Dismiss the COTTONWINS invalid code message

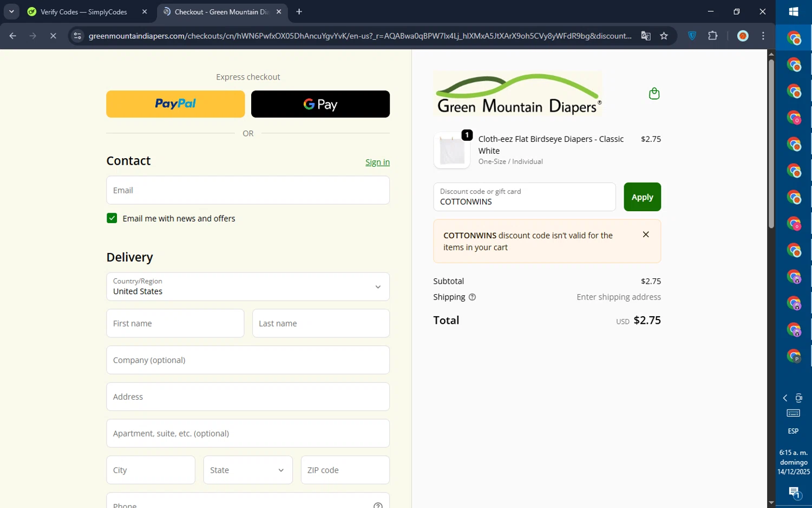[646, 235]
